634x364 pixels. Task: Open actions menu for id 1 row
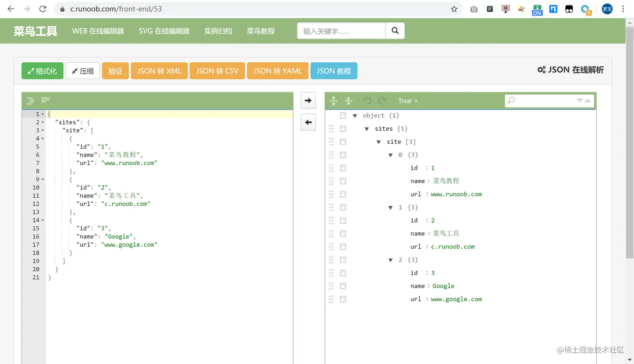tap(343, 168)
